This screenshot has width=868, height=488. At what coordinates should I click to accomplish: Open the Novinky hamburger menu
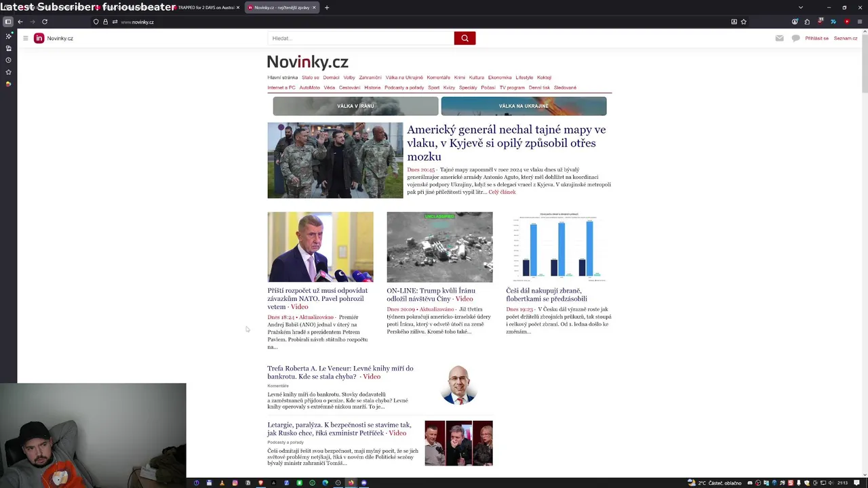(x=25, y=38)
